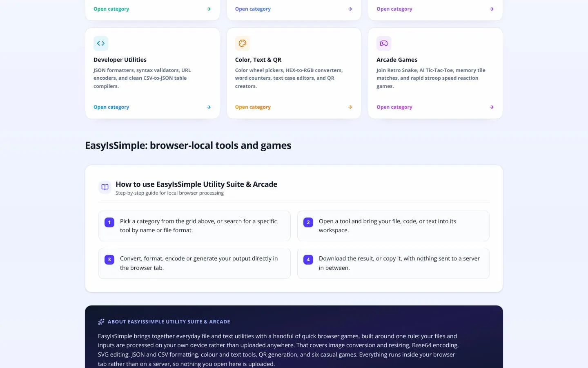Follow the green Open category link above Developer Utilities

click(111, 9)
